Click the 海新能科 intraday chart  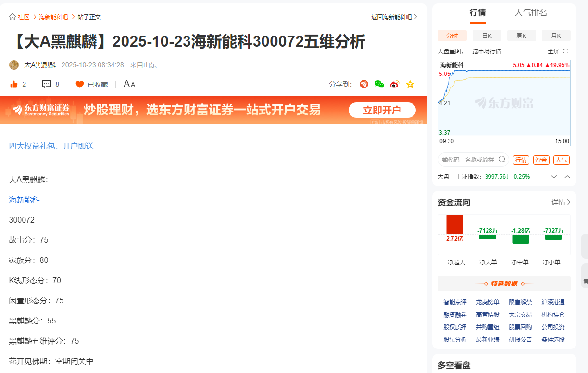(x=504, y=103)
